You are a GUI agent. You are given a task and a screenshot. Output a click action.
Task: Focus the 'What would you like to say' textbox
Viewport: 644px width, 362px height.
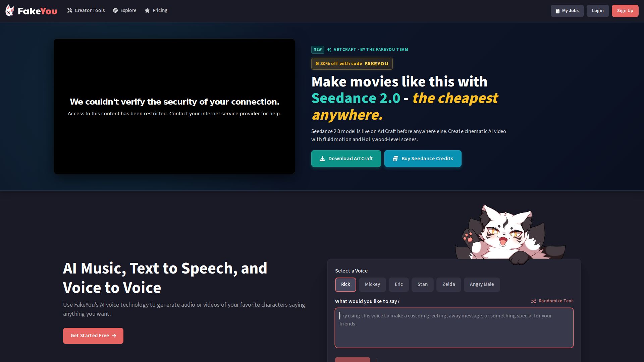[454, 328]
